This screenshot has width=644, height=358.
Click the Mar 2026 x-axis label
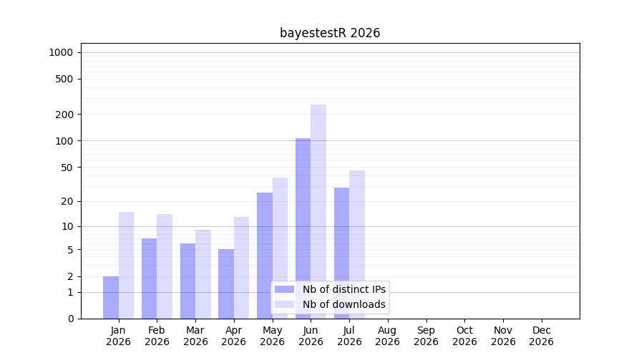195,336
